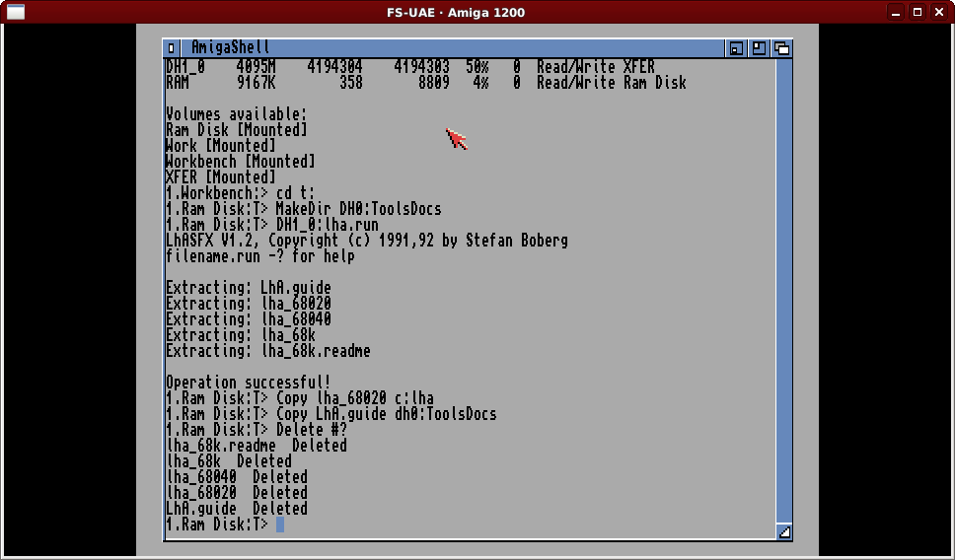This screenshot has height=560, width=955.
Task: Close the FS-UAE Amiga 1200 window
Action: 939,12
